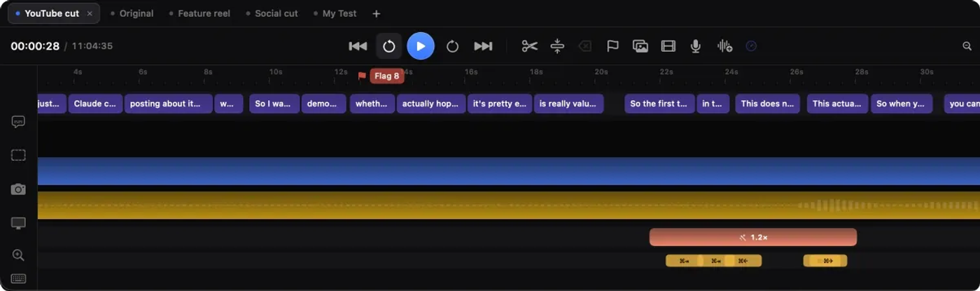Click the image overlay icon
Viewport: 980px width, 291px height.
(640, 46)
